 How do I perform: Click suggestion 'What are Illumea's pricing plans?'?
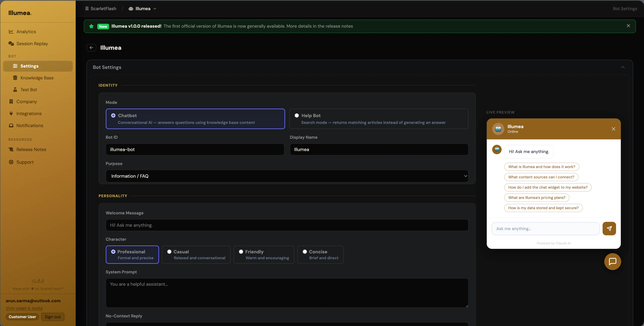pos(536,198)
